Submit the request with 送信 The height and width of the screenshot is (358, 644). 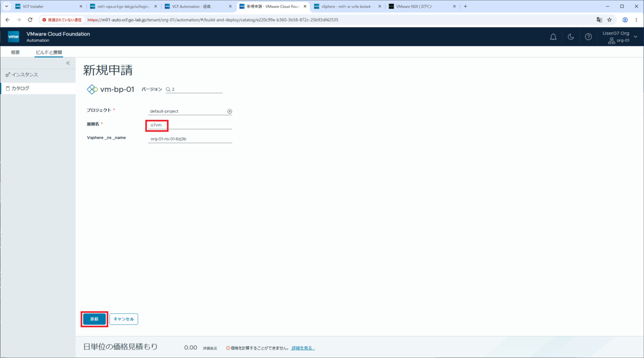[x=94, y=319]
